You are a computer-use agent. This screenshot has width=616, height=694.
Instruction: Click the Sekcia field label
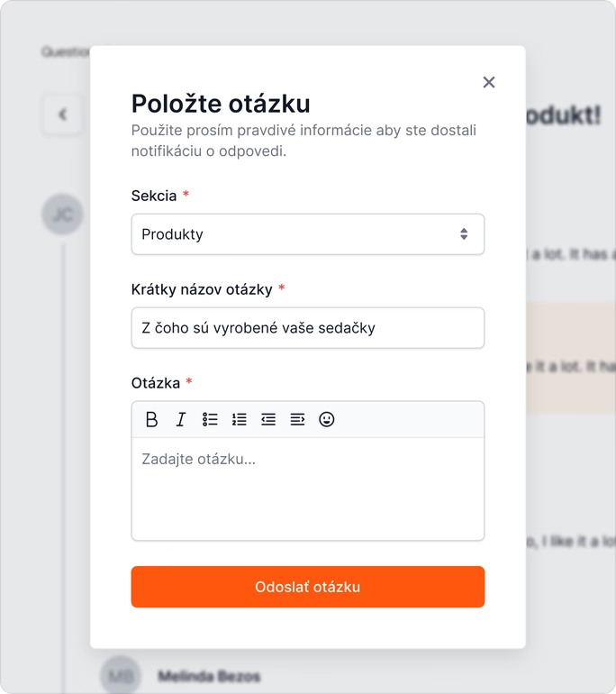pyautogui.click(x=154, y=196)
